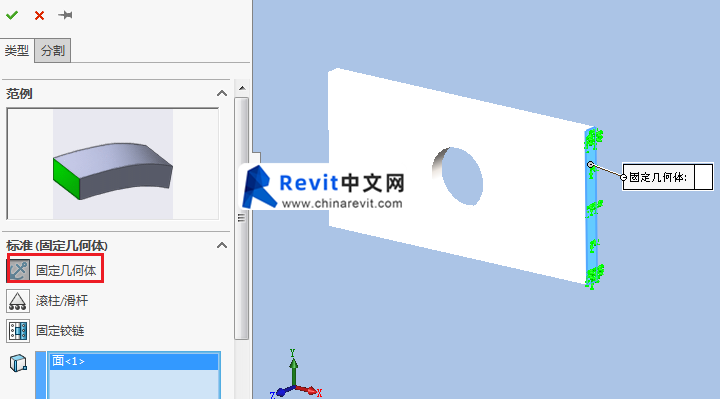Choose the 固定铰链 label

coord(60,331)
